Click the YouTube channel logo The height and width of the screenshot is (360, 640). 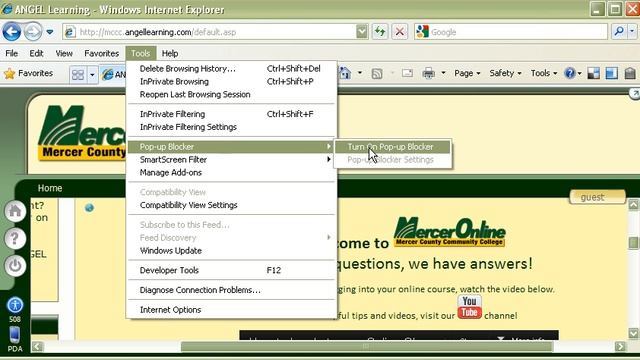[469, 307]
